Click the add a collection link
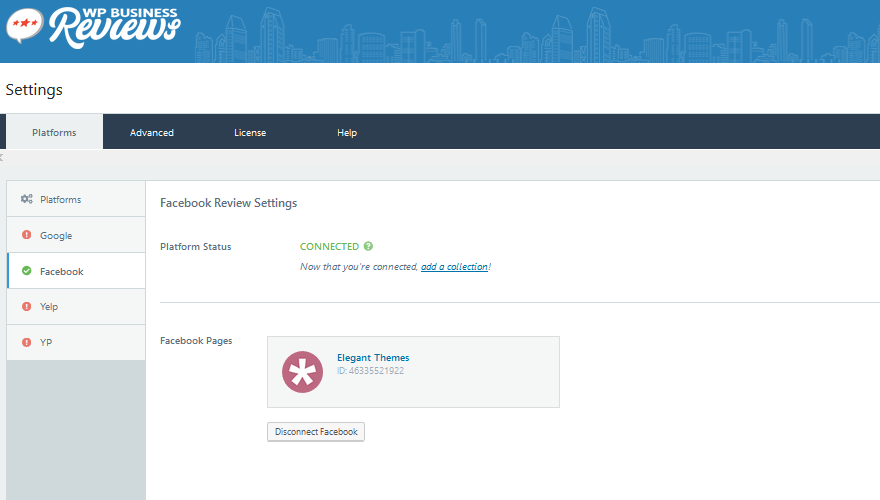This screenshot has width=880, height=500. [454, 267]
